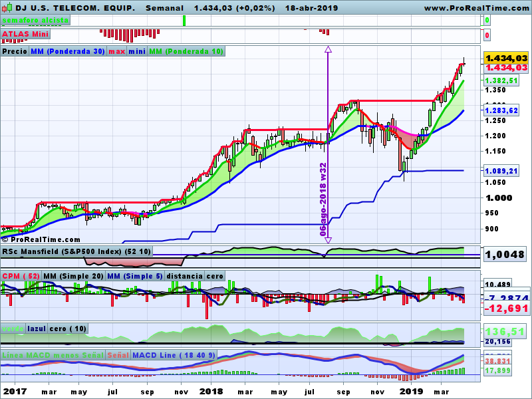Select 'MM (Simple 20)' legend label
Viewport: 532px width, 399px height.
pyautogui.click(x=73, y=276)
